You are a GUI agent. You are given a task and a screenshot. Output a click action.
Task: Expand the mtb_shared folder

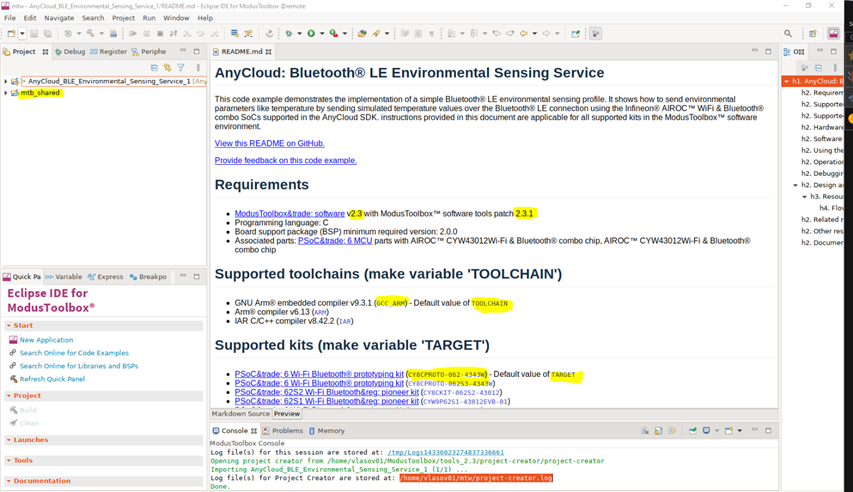click(6, 93)
